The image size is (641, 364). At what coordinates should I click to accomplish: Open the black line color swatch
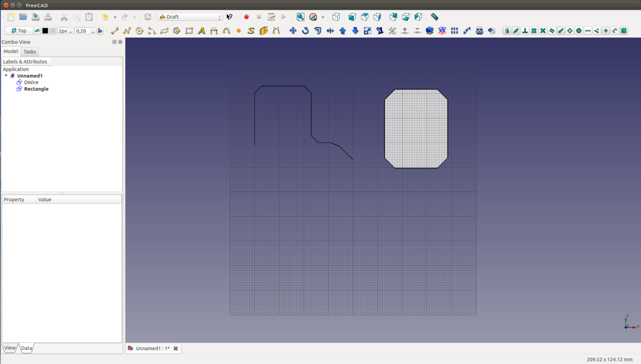point(45,31)
